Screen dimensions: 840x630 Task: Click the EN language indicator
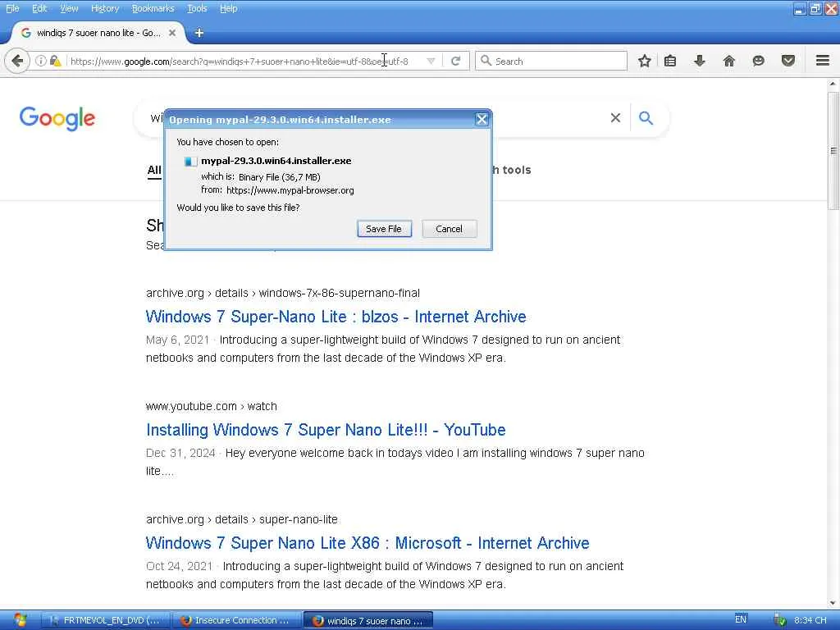[x=741, y=619]
